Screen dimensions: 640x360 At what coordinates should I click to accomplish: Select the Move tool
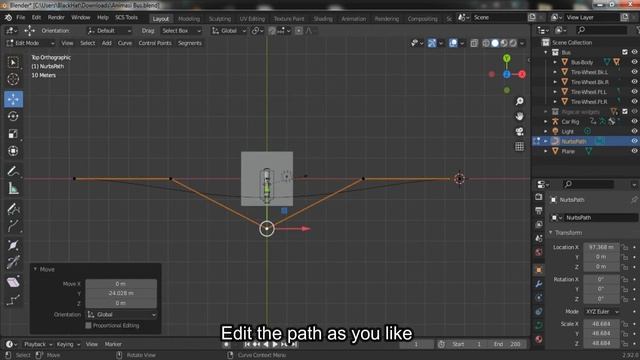coord(13,99)
